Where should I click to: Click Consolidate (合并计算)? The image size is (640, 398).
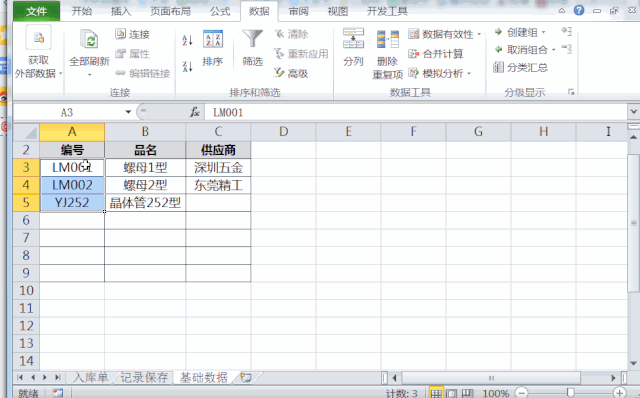click(x=436, y=53)
